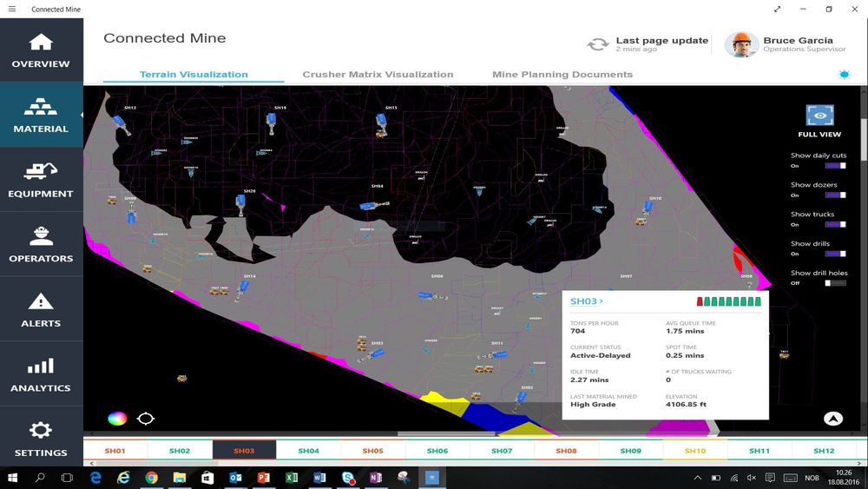Click the Full View eye icon

coord(819,116)
